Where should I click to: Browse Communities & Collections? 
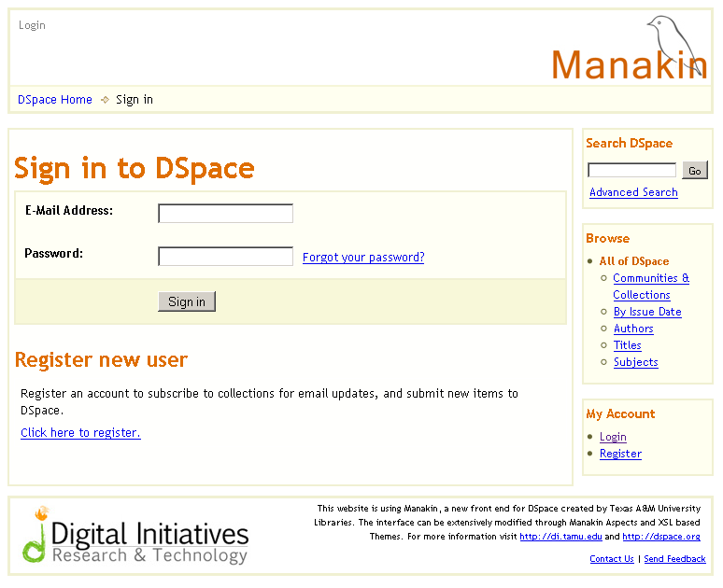coord(651,278)
